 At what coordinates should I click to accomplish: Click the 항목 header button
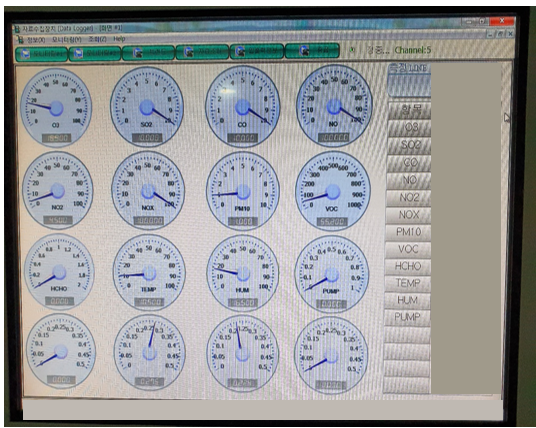[x=410, y=110]
